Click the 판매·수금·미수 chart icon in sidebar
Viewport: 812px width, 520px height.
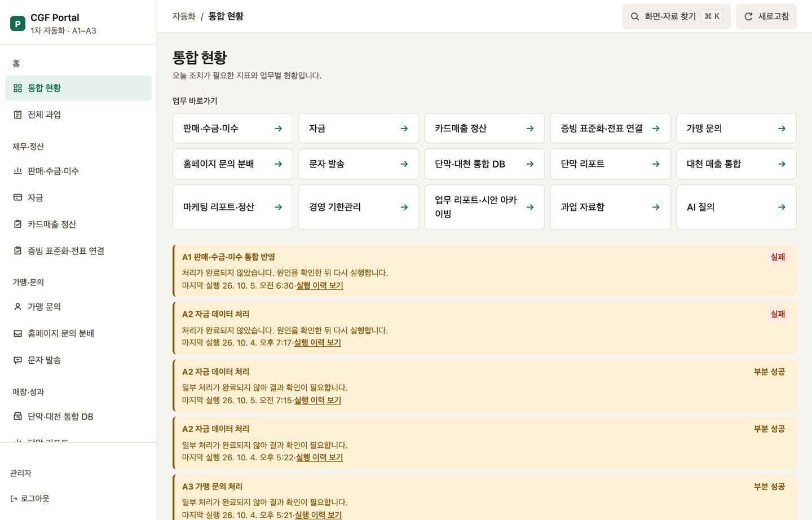[x=17, y=171]
